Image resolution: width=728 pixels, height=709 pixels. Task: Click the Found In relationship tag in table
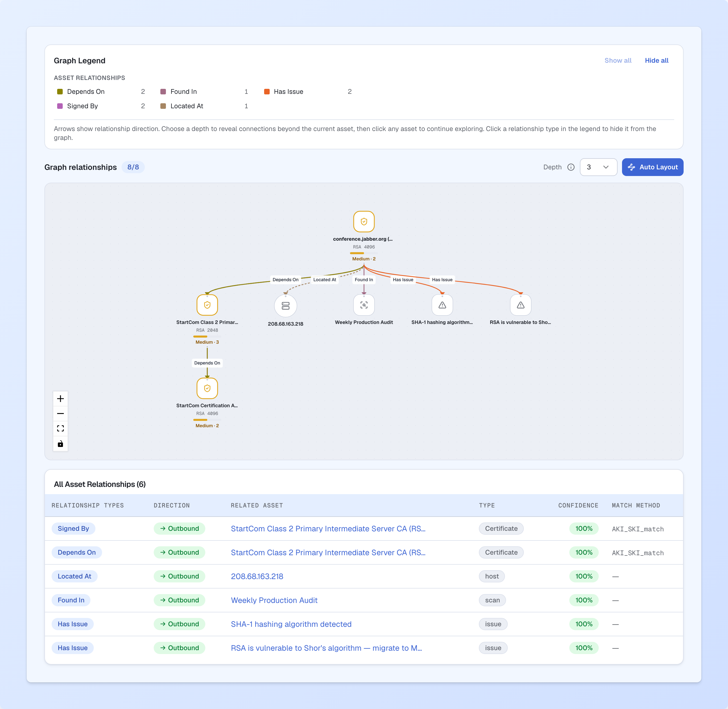(71, 600)
